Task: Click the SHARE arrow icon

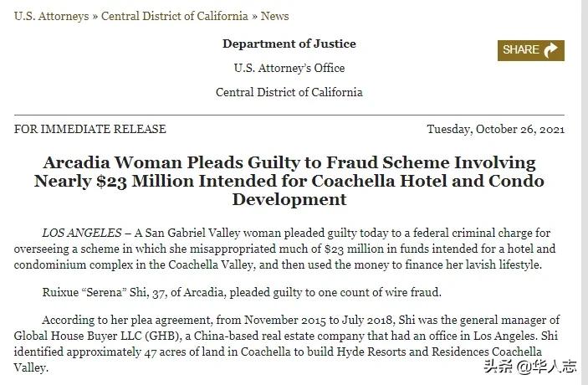Action: [x=550, y=50]
